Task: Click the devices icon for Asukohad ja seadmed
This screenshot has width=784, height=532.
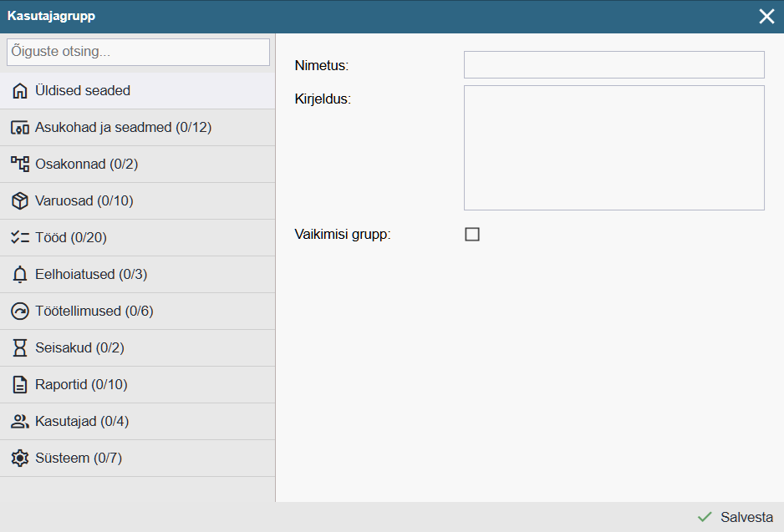Action: [20, 128]
